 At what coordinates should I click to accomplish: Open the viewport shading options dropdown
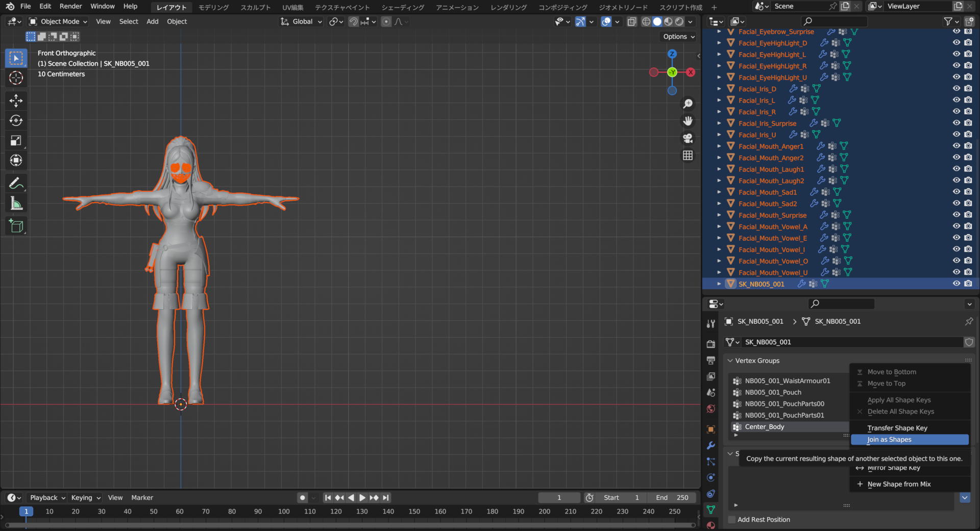[x=691, y=21]
